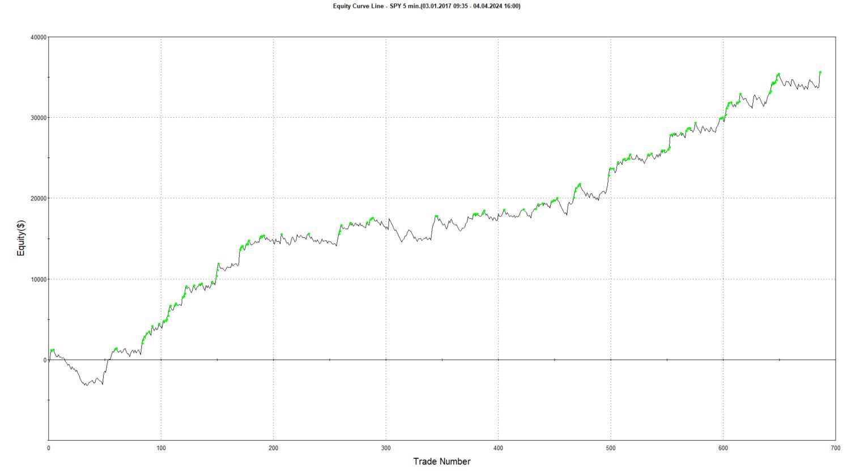The width and height of the screenshot is (868, 474).
Task: Click the "Trade Number" horizontal axis label
Action: (x=442, y=462)
